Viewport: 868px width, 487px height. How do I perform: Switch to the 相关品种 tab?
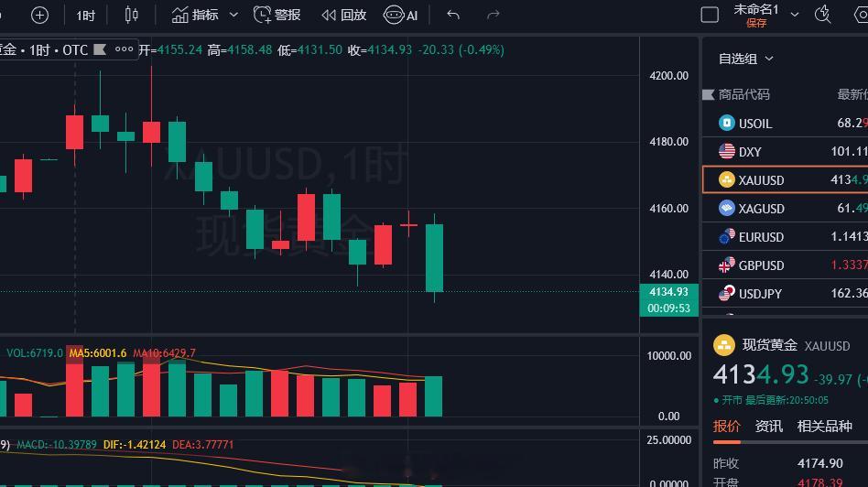(x=824, y=427)
